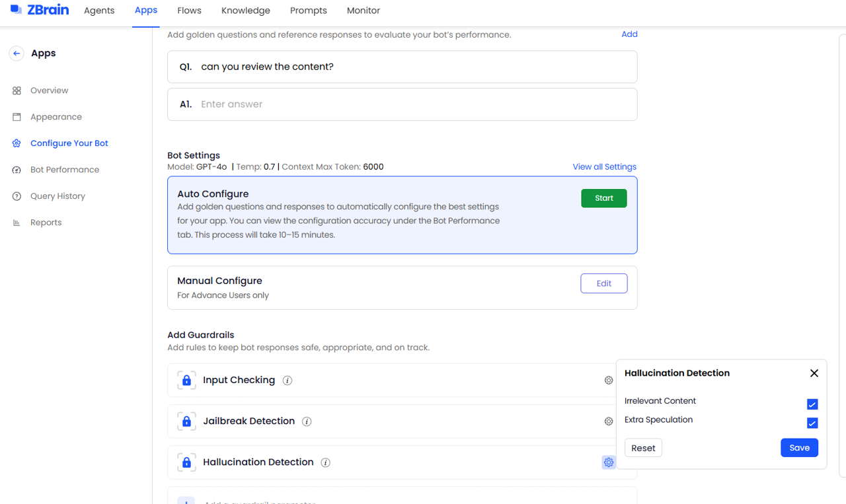
Task: Click info icon beside Input Checking
Action: [x=287, y=380]
